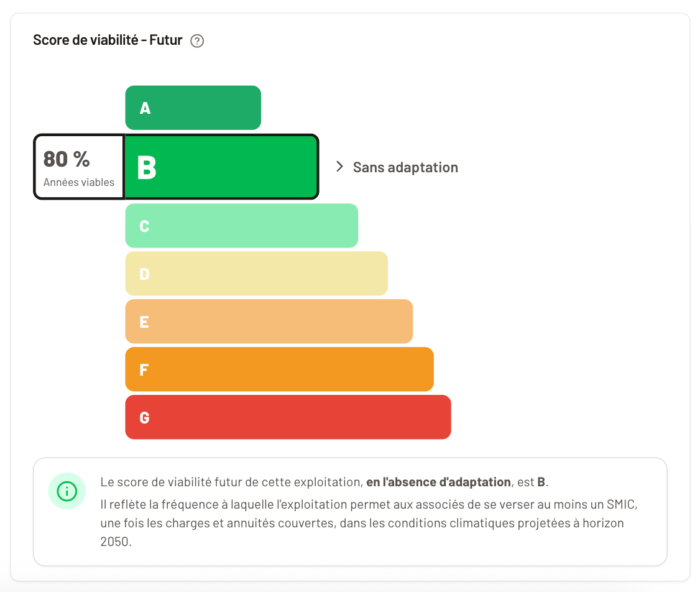Click the word SMIC in the description

(623, 504)
